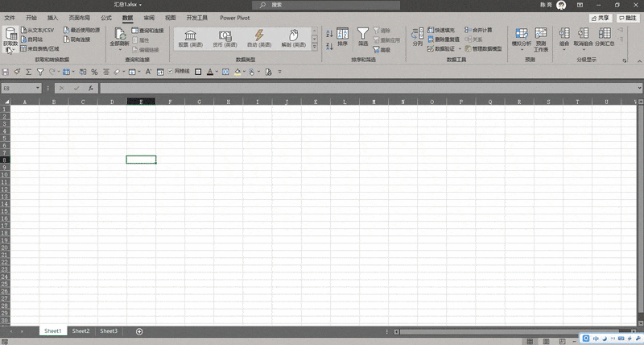Switch to Sheet2 tab

coord(80,331)
